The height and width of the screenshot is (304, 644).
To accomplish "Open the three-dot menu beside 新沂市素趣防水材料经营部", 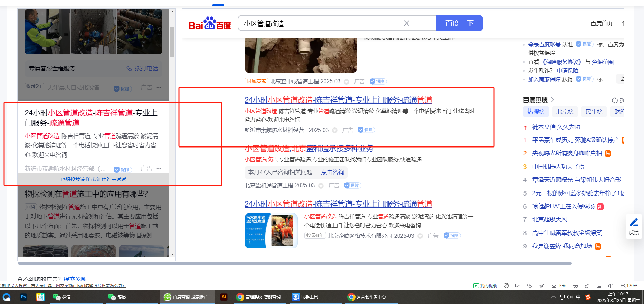I will tap(159, 169).
